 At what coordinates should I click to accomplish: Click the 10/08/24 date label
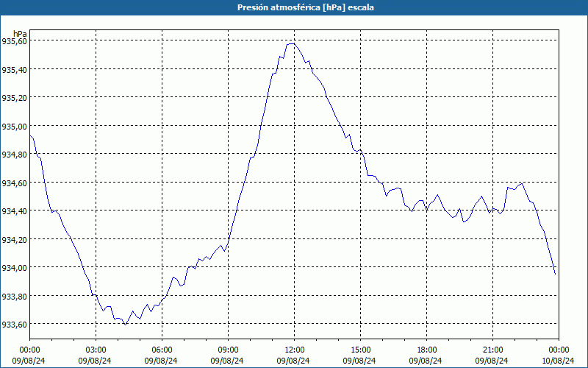[558, 361]
